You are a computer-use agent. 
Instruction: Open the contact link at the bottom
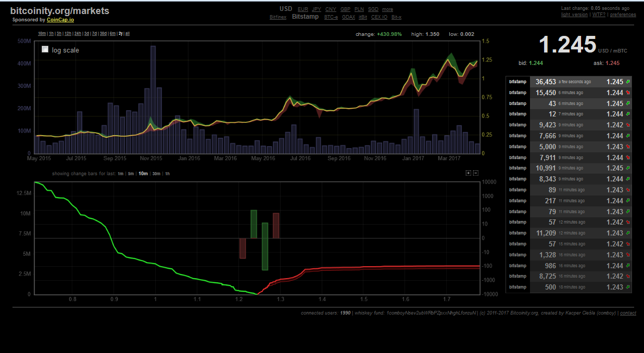628,312
